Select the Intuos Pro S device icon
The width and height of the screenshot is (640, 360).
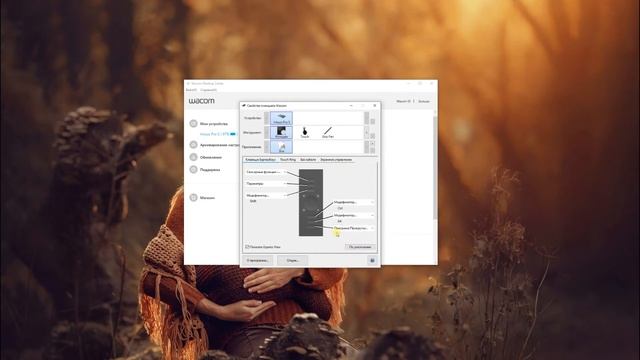coord(281,118)
